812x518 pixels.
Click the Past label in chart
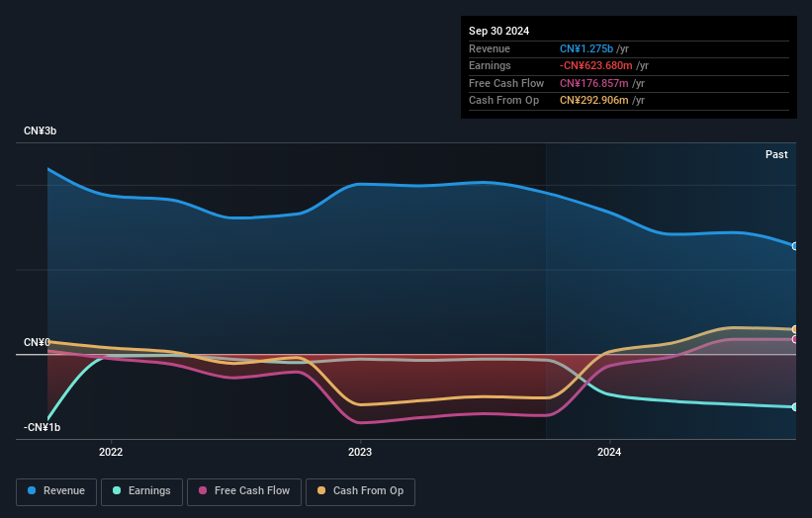(x=776, y=155)
